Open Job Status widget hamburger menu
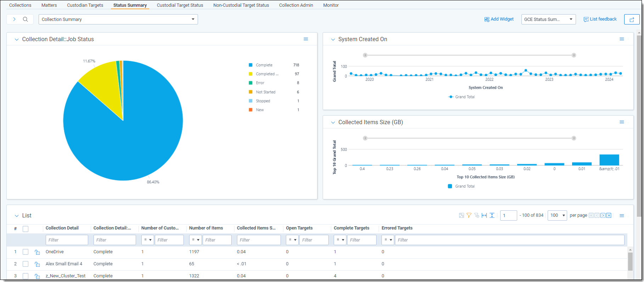 coord(306,39)
